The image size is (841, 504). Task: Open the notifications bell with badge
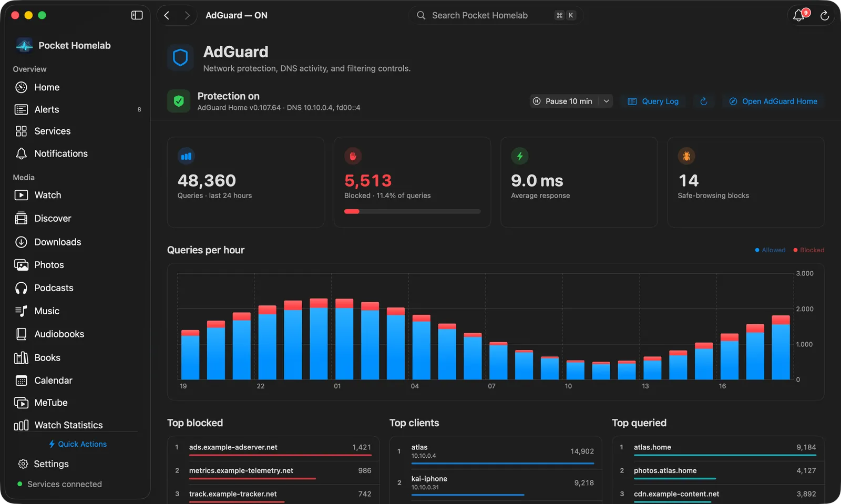(799, 15)
